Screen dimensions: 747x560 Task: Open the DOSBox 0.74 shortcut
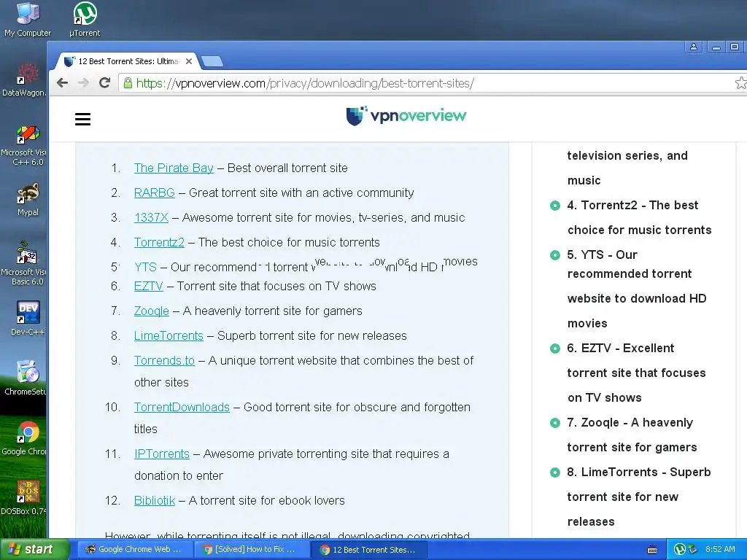(24, 497)
